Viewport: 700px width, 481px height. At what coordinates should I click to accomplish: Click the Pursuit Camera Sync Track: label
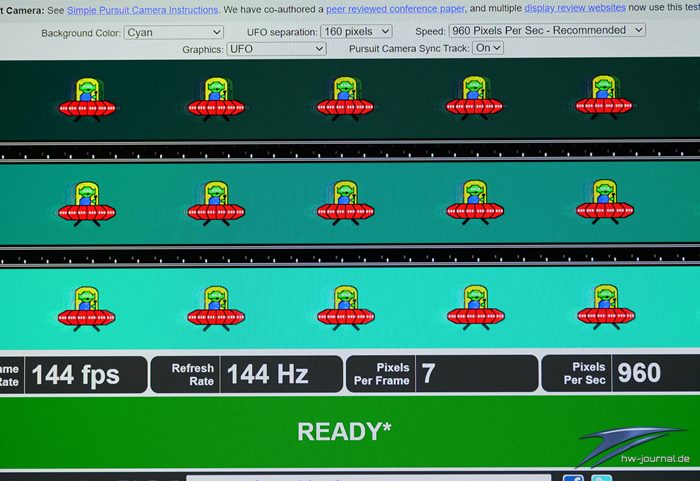tap(409, 49)
